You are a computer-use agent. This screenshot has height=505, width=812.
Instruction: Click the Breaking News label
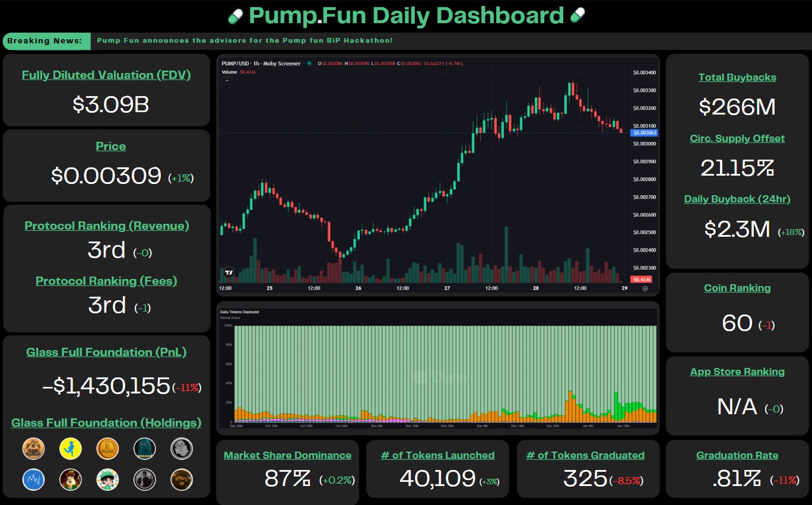45,41
